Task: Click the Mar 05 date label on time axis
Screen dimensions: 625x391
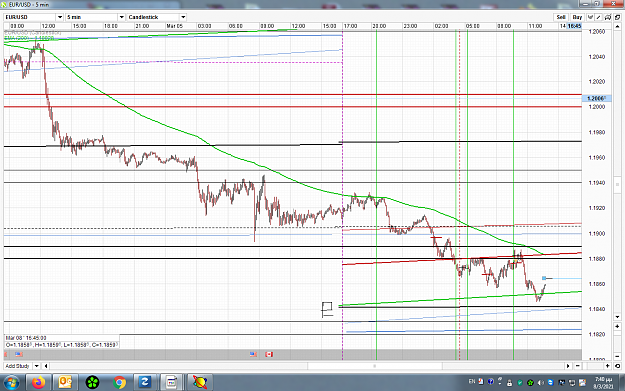Action: pyautogui.click(x=175, y=26)
